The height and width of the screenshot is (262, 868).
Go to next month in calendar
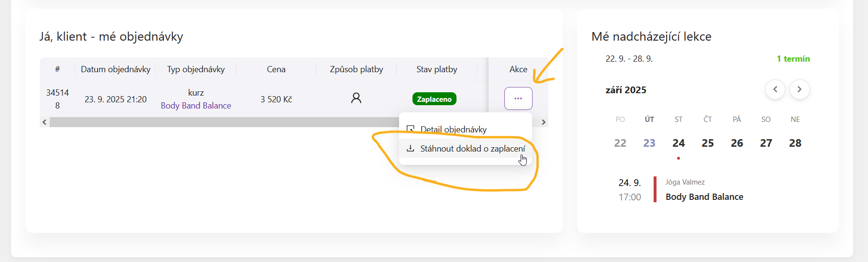(x=799, y=89)
